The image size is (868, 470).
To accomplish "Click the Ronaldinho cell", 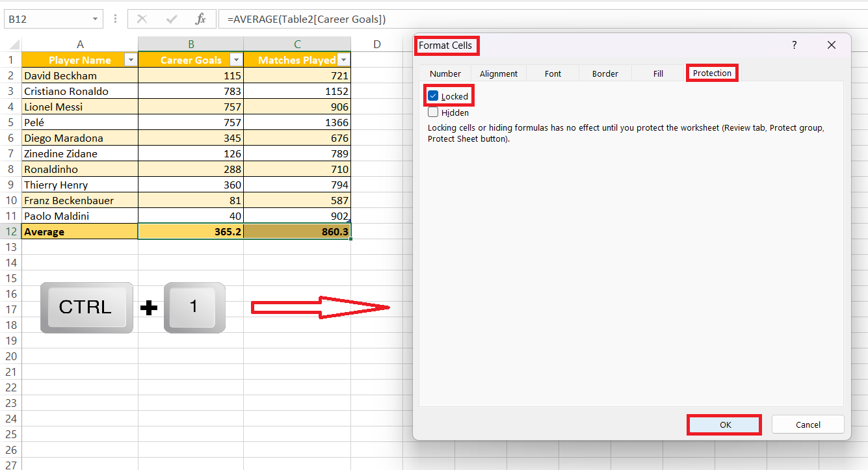I will (80, 169).
